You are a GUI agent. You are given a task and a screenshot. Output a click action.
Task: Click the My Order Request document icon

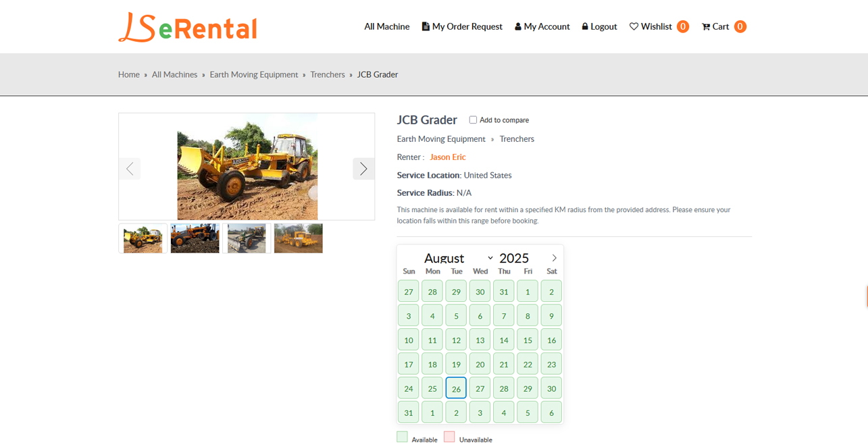click(x=426, y=26)
